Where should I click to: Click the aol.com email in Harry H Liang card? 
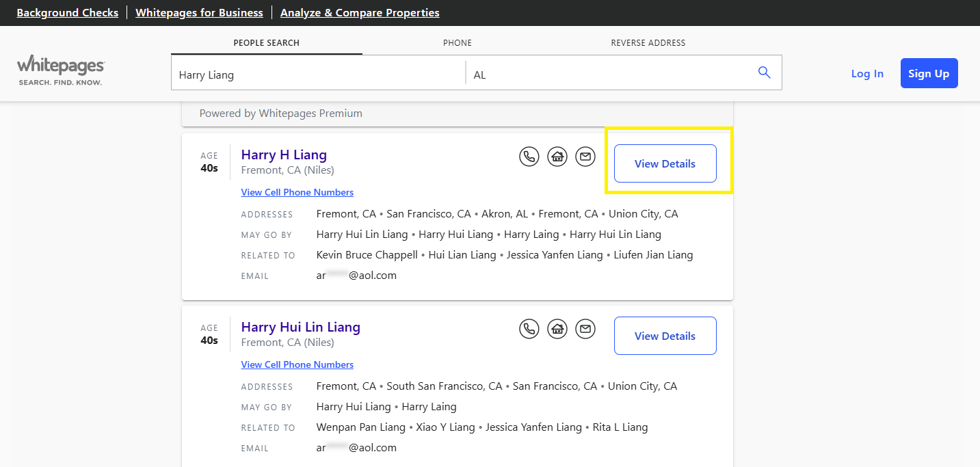(356, 276)
